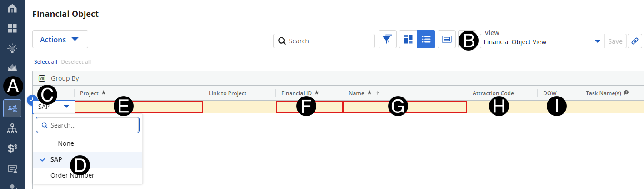Screen dimensions: 644x189
Task: Open the Actions dropdown
Action: click(60, 40)
